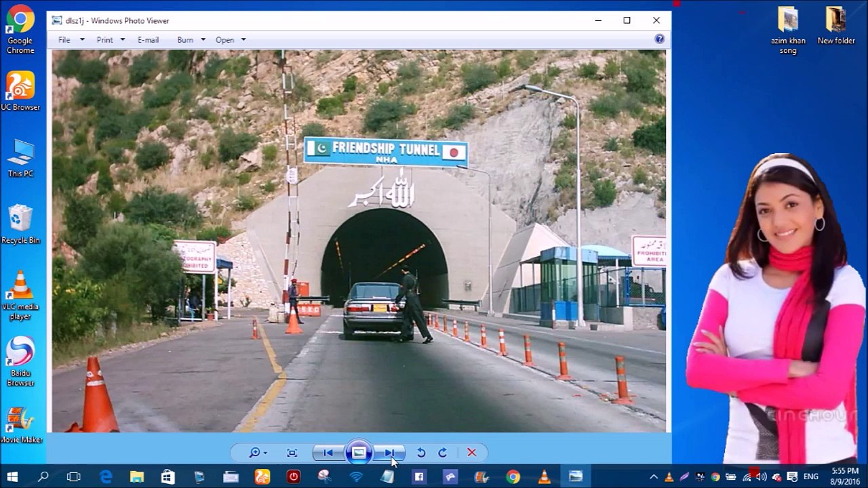Screen dimensions: 868x488
Task: Show hidden system tray icons
Action: (654, 476)
